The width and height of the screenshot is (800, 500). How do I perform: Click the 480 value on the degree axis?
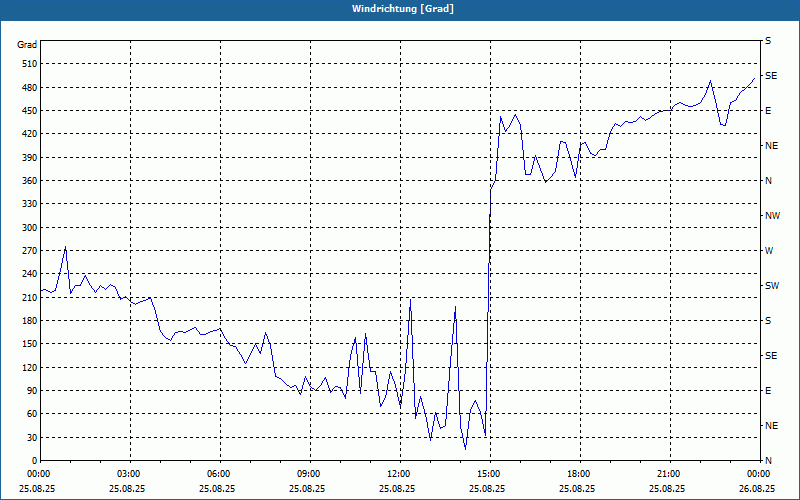tap(30, 87)
